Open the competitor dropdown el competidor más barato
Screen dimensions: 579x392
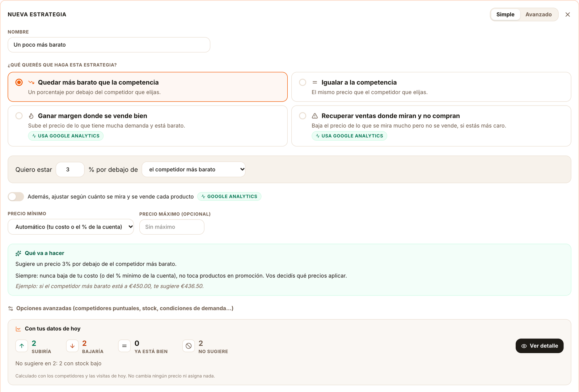coord(194,169)
